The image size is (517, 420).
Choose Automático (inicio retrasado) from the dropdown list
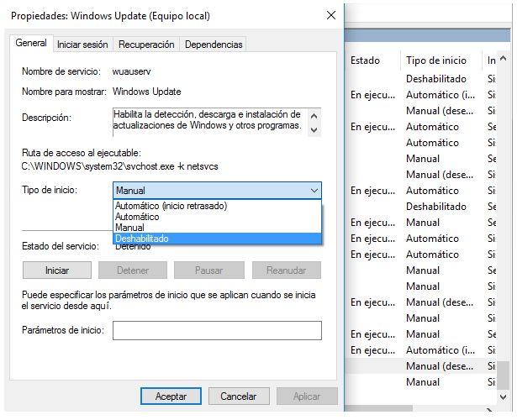click(171, 206)
